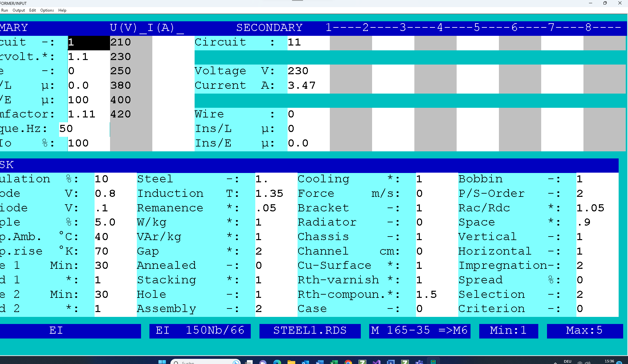
Task: Click the overvolt field with value 1.1
Action: pos(89,57)
